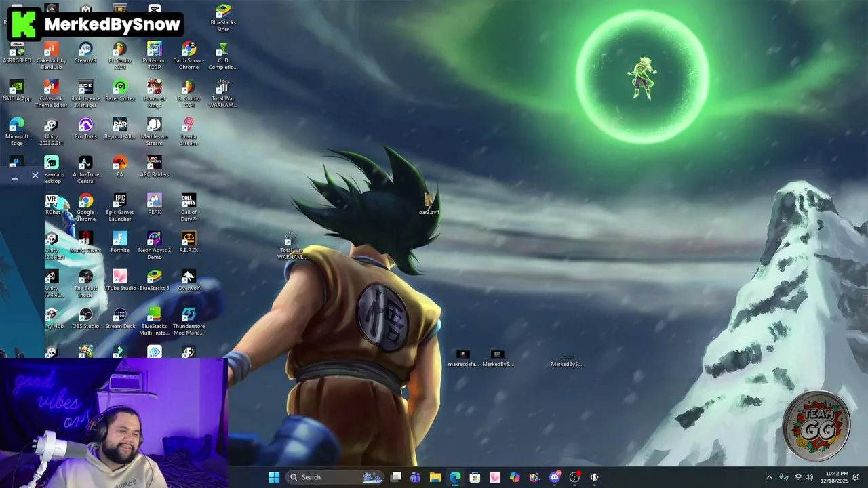This screenshot has width=868, height=488.
Task: Launch Cakewalk by BandLab shortcut
Action: point(52,56)
